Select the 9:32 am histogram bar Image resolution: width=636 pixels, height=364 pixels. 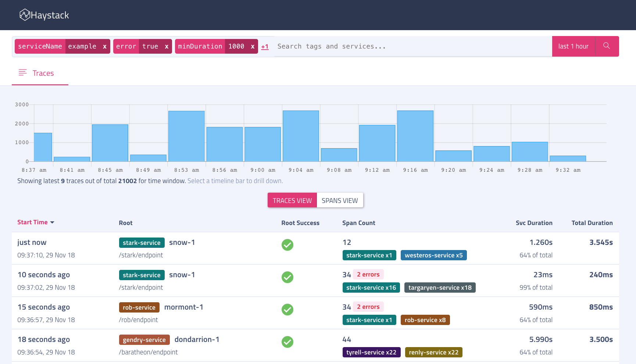click(x=568, y=158)
